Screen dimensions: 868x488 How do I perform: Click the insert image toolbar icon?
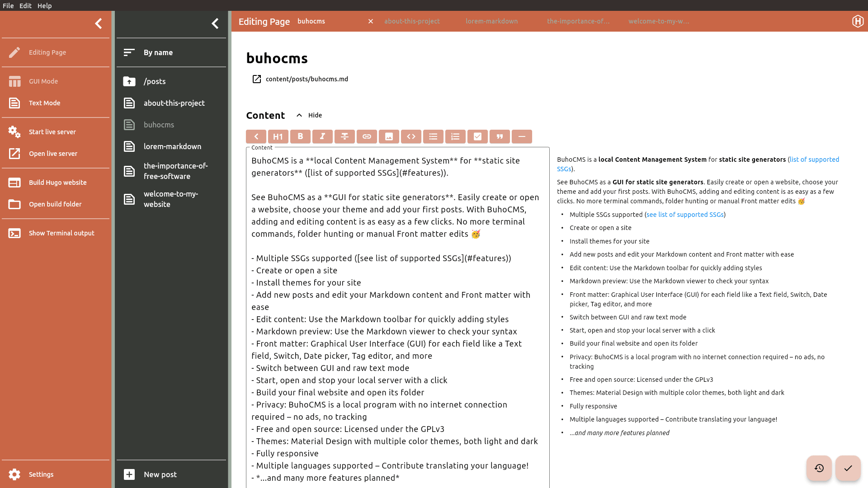coord(389,136)
